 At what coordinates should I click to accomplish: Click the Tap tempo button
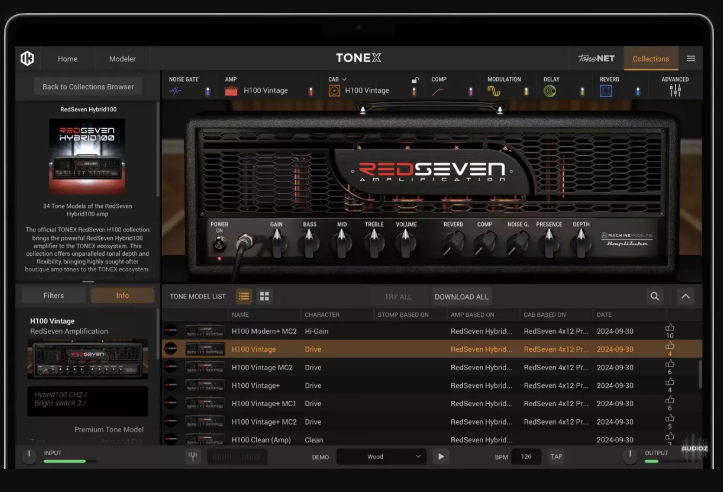pos(556,456)
